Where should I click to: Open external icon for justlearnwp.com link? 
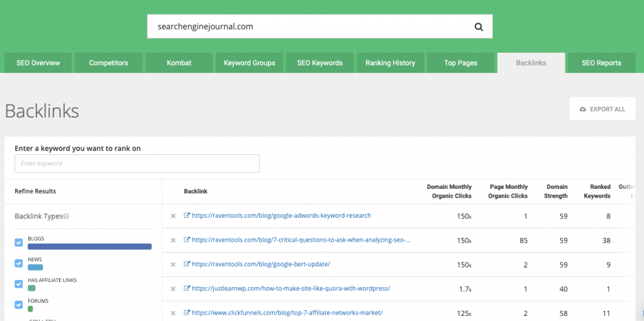pyautogui.click(x=187, y=288)
